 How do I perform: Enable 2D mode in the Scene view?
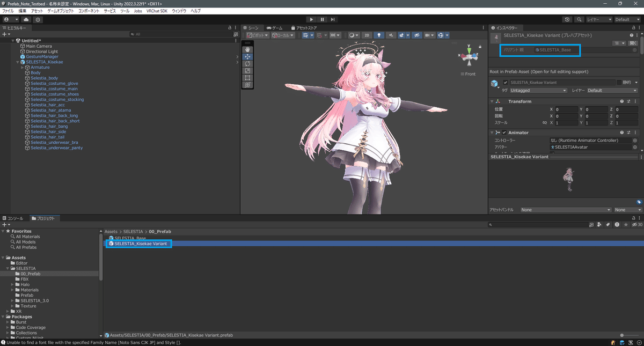(x=367, y=35)
